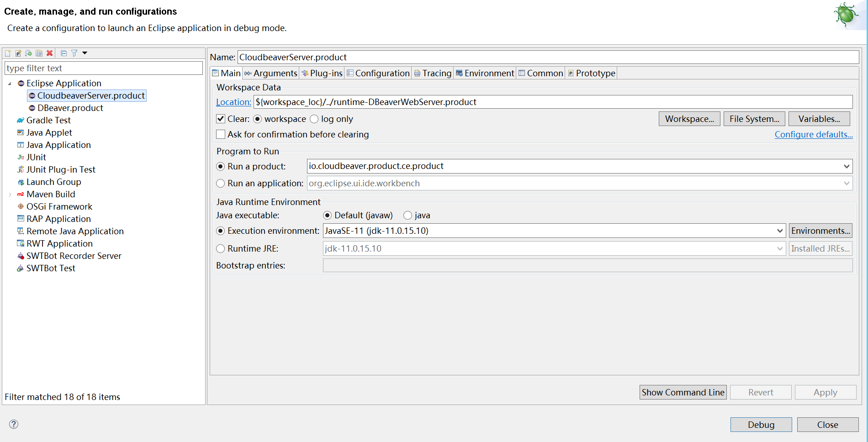This screenshot has height=442, width=868.
Task: Uncheck the Clear workspace checkbox
Action: point(221,119)
